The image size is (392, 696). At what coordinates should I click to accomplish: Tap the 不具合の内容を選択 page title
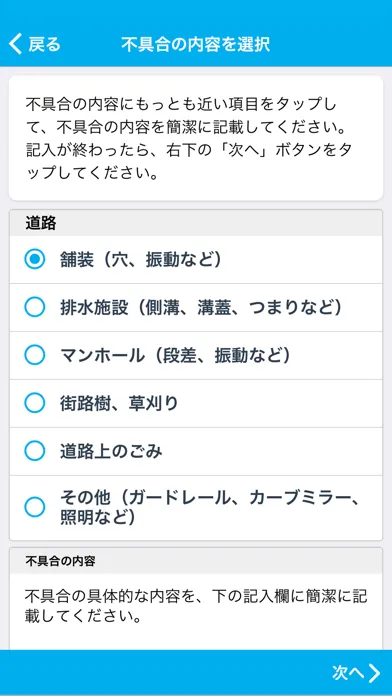pos(195,45)
